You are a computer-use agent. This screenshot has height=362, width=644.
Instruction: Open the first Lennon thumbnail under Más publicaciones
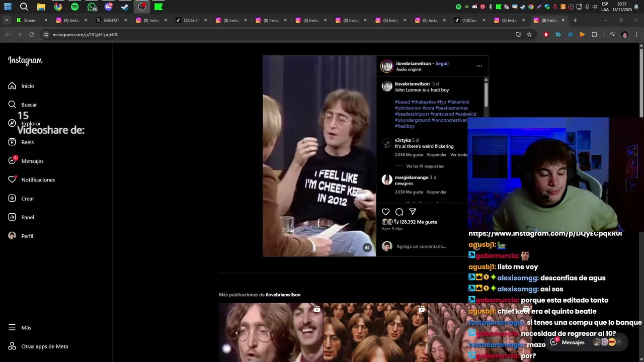[271, 332]
